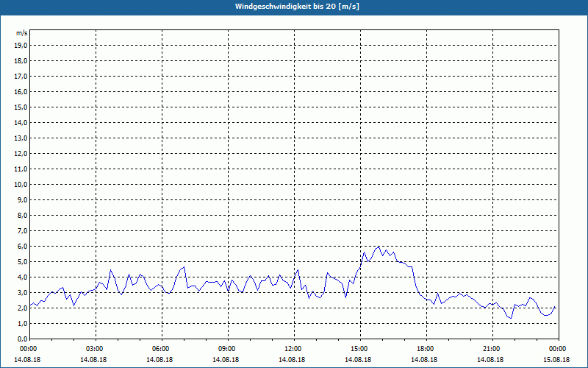Click the y-axis value 3,0
The height and width of the screenshot is (368, 588).
pyautogui.click(x=22, y=292)
